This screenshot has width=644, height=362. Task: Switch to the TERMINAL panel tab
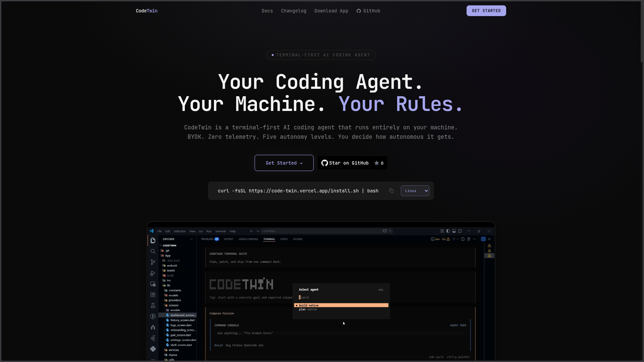coord(269,239)
